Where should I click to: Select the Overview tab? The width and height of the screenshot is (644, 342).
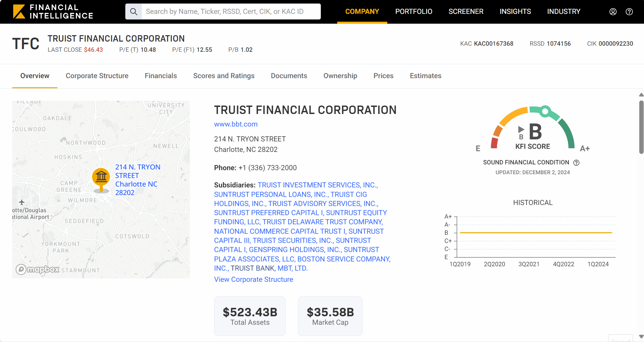pyautogui.click(x=35, y=76)
